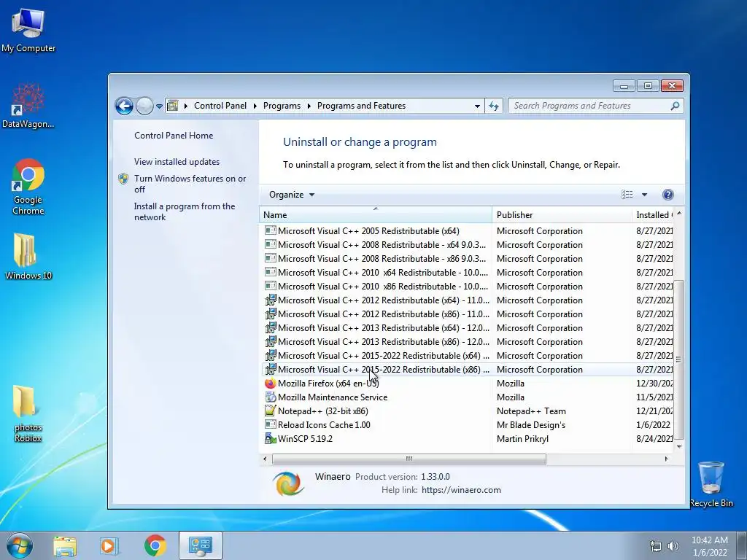Expand the view options dropdown arrow
This screenshot has height=560, width=747.
tap(644, 194)
